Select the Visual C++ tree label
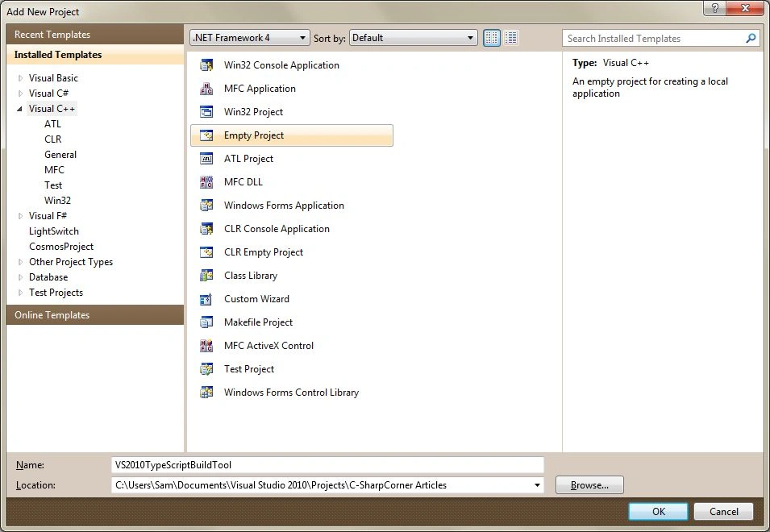The height and width of the screenshot is (532, 770). point(52,109)
